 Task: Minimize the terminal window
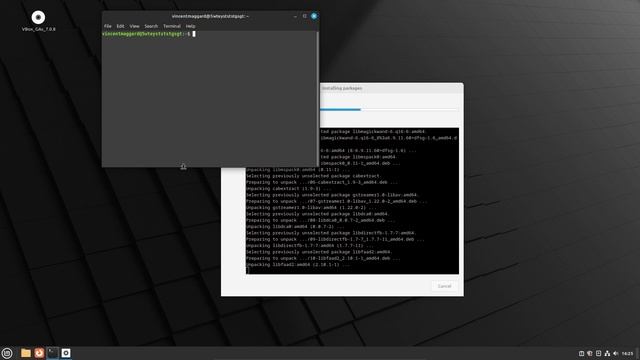(x=295, y=16)
